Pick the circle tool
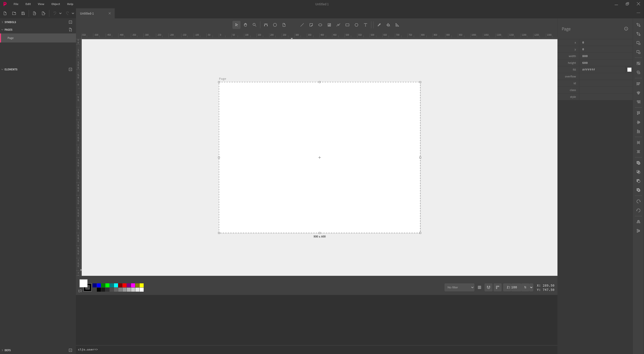The height and width of the screenshot is (354, 644). [275, 25]
